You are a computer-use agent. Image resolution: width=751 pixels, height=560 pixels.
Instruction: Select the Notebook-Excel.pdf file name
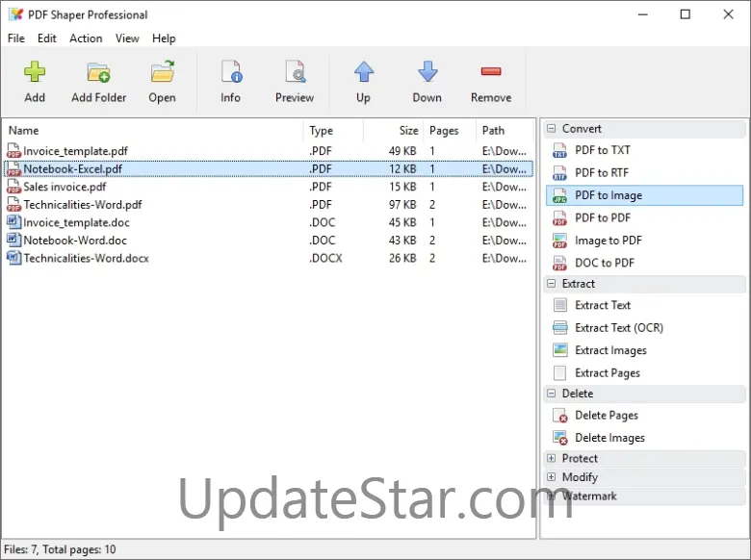point(73,169)
